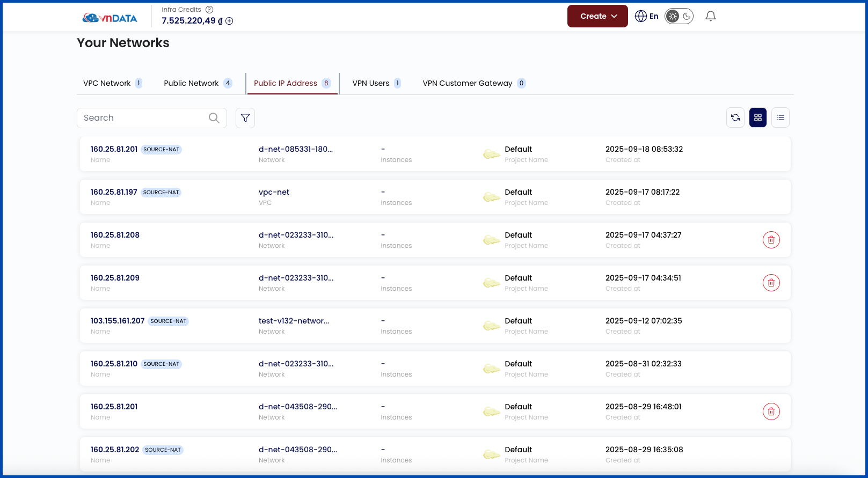Change language via globe En selector
Viewport: 868px width, 478px height.
coord(646,16)
